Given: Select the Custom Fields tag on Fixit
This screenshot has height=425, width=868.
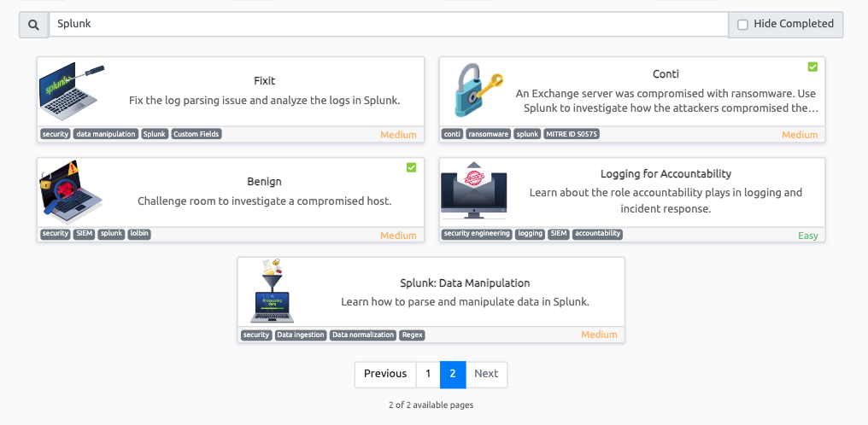Looking at the screenshot, I should 196,134.
